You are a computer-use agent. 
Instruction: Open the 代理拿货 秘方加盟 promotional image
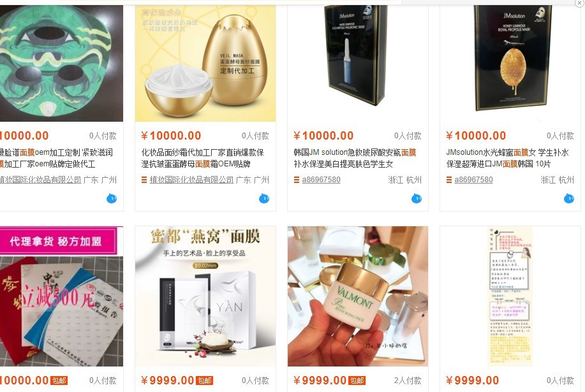[61, 296]
